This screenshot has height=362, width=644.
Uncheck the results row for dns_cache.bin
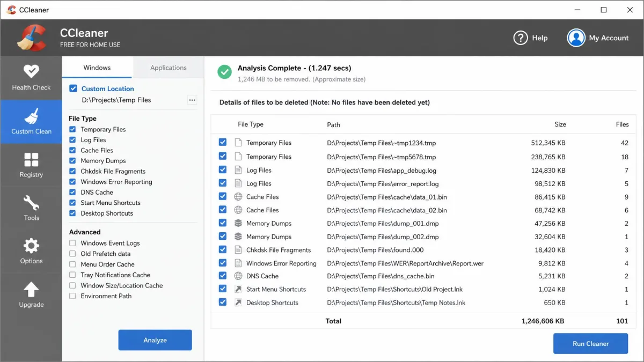223,276
